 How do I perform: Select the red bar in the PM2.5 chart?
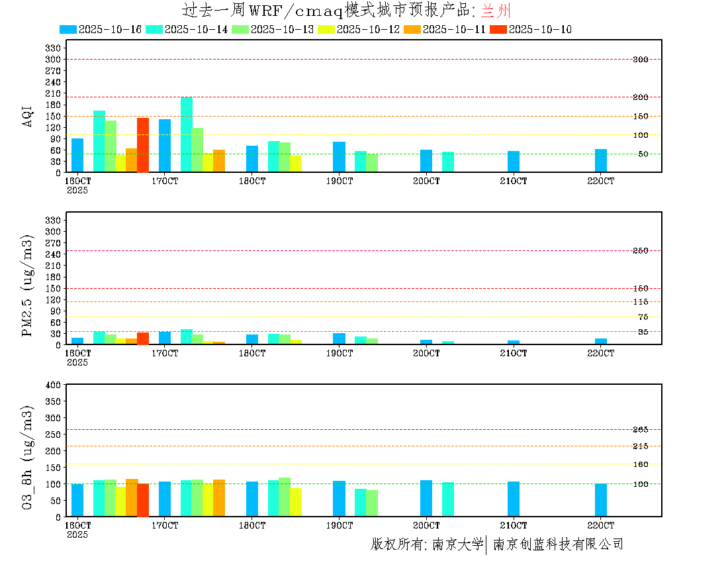[143, 338]
